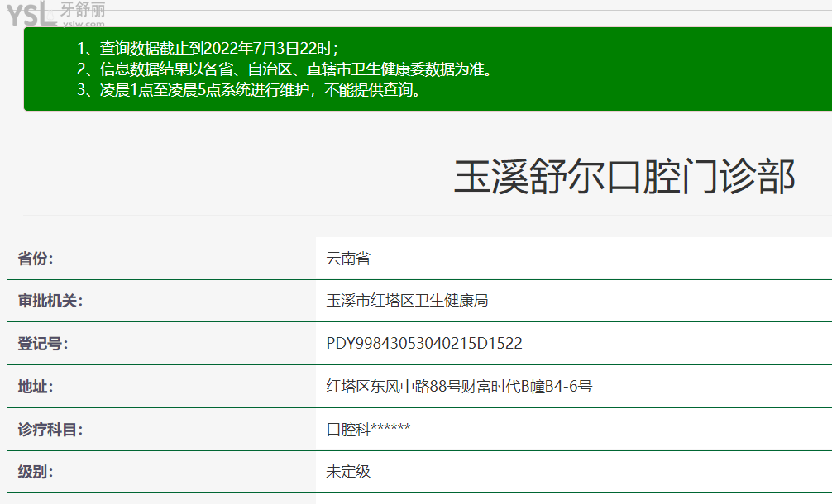Click the label 级别:
Image resolution: width=832 pixels, height=504 pixels.
pos(36,472)
